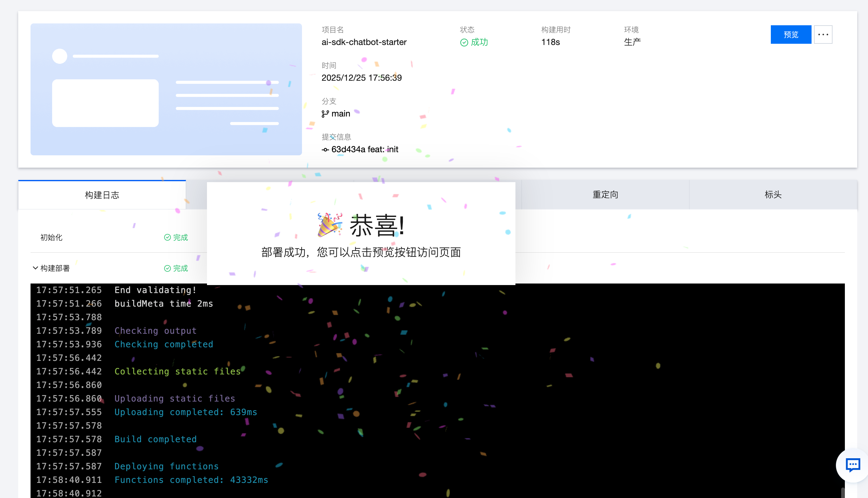The image size is (868, 498).
Task: Expand the 初始化 log row
Action: click(51, 237)
